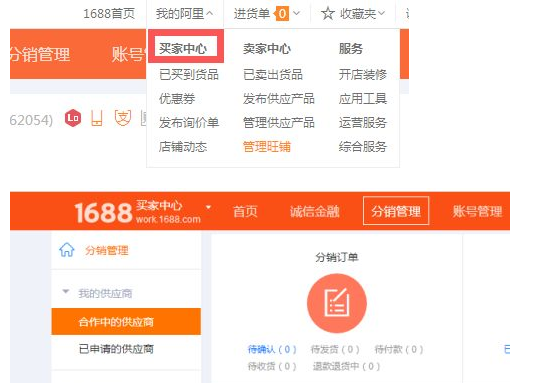This screenshot has height=383, width=553.
Task: Switch to 账号管理 tab in lower header
Action: click(x=477, y=211)
